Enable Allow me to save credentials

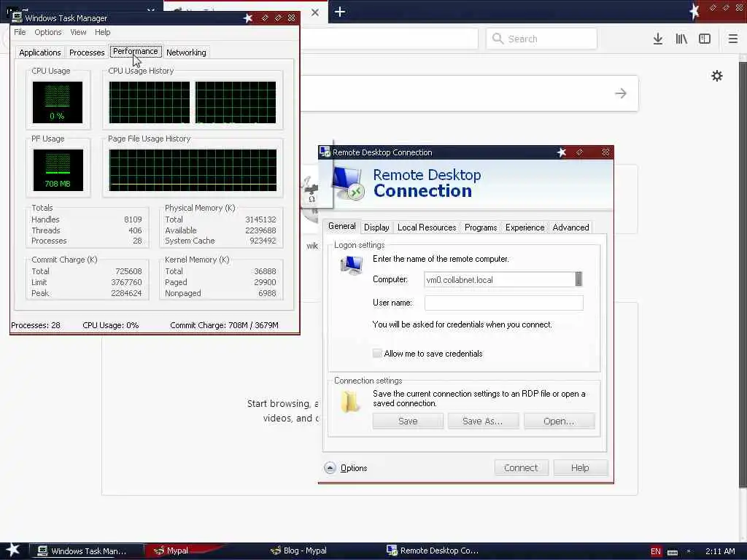pyautogui.click(x=377, y=354)
